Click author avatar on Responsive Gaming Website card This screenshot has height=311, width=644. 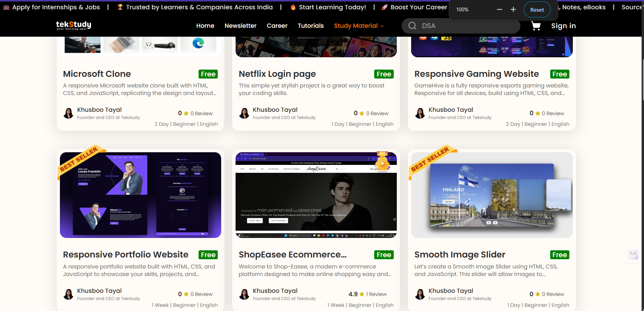coord(420,113)
